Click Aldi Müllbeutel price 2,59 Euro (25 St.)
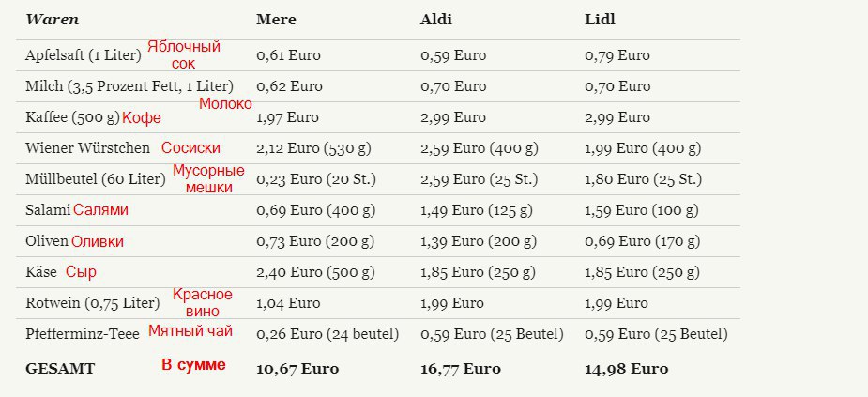868x397 pixels. 479,179
